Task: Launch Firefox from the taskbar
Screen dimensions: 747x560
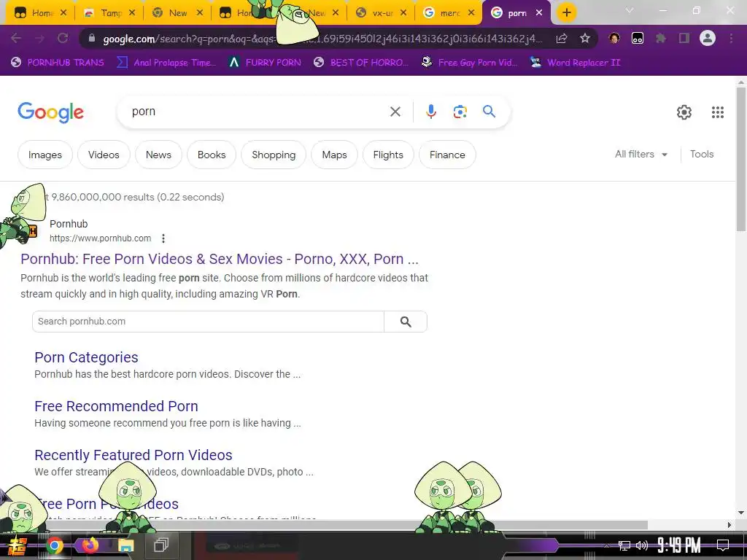Action: click(90, 545)
